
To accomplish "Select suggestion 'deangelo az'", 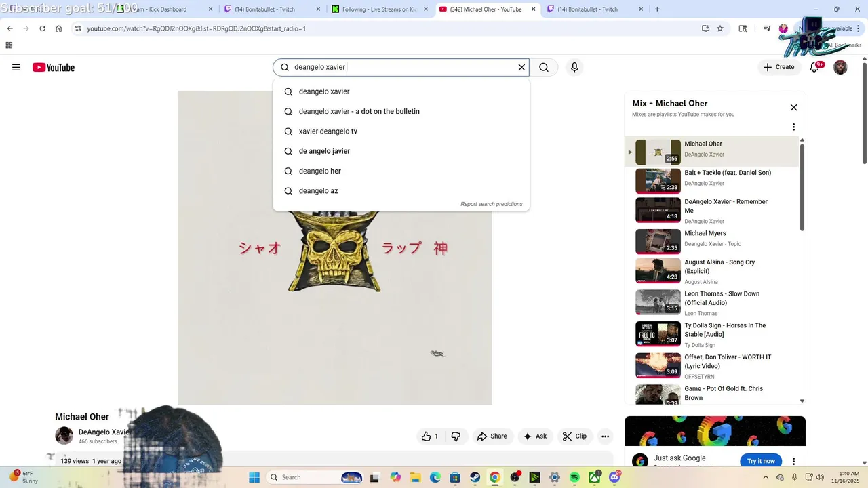I will 401,191.
